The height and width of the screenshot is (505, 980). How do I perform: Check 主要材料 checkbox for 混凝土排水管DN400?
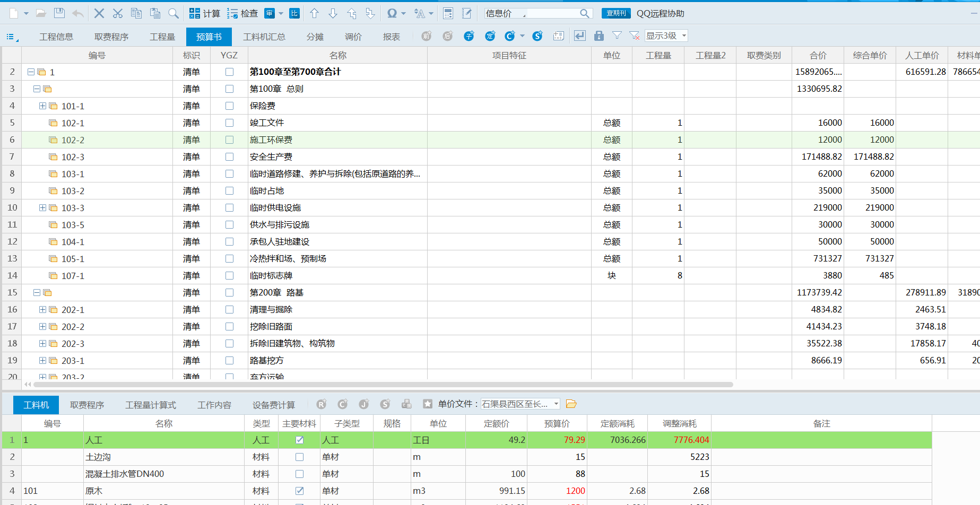[299, 474]
